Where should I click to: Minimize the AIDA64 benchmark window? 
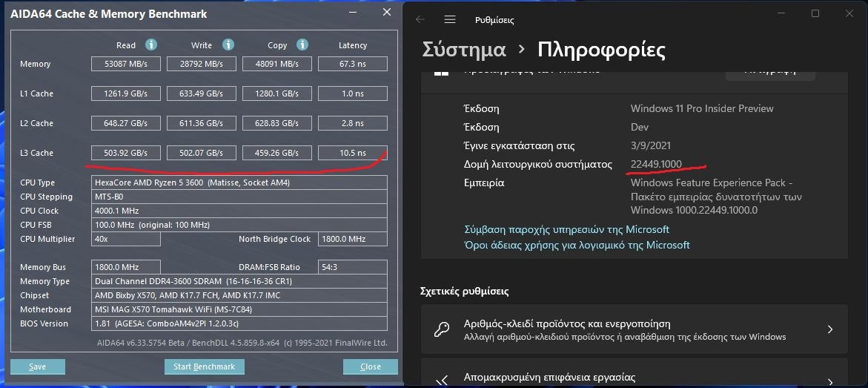pos(354,13)
